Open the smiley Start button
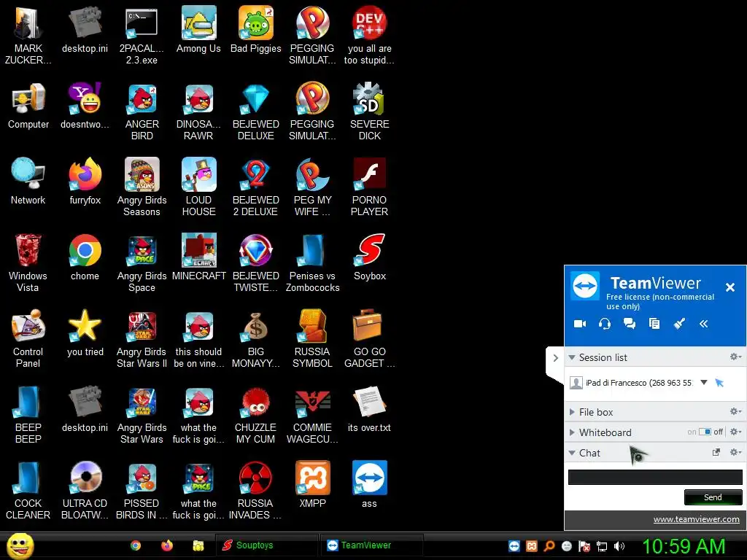Image resolution: width=747 pixels, height=560 pixels. coord(20,545)
